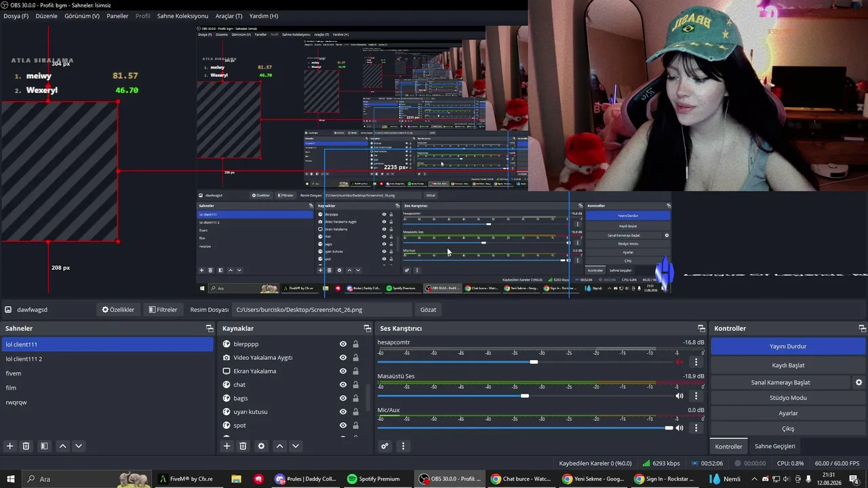868x488 pixels.
Task: Open the Paneller menu
Action: (117, 16)
